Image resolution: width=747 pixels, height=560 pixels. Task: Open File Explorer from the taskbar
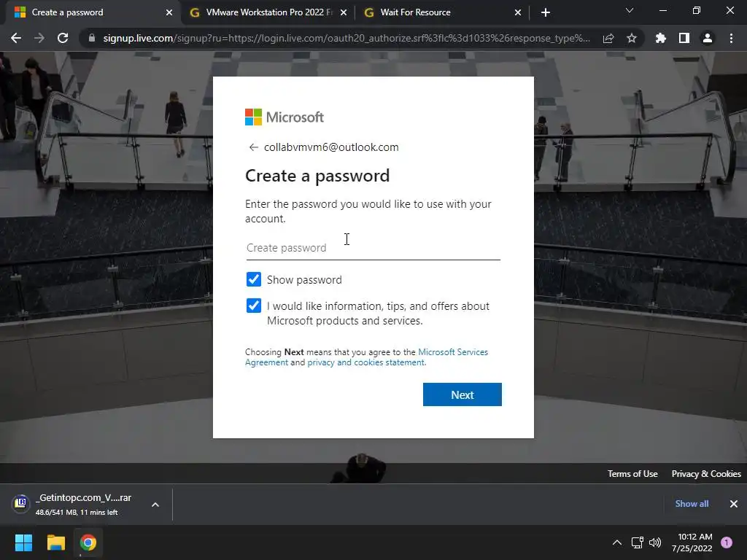click(55, 542)
